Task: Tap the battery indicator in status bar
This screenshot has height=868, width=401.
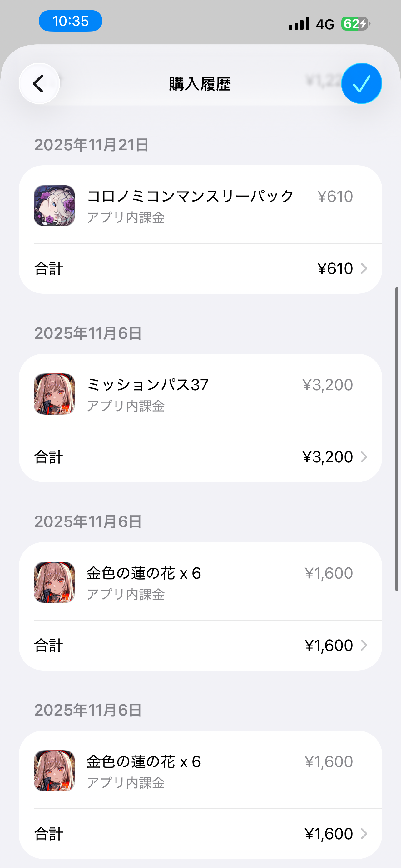Action: coord(355,24)
